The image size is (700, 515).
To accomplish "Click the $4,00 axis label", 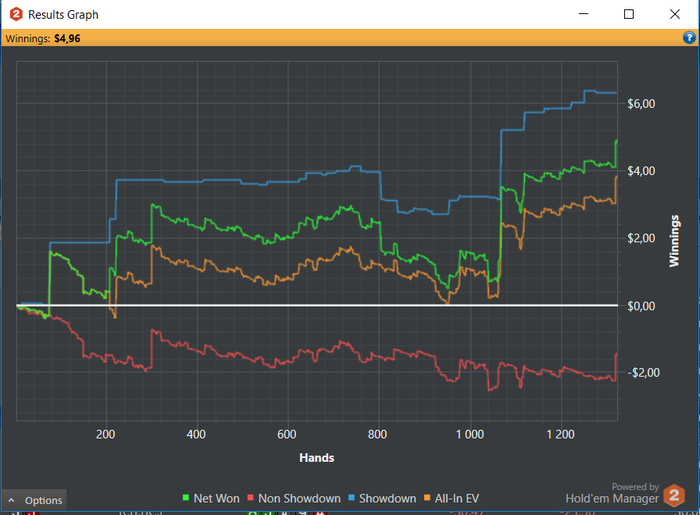I will point(641,171).
